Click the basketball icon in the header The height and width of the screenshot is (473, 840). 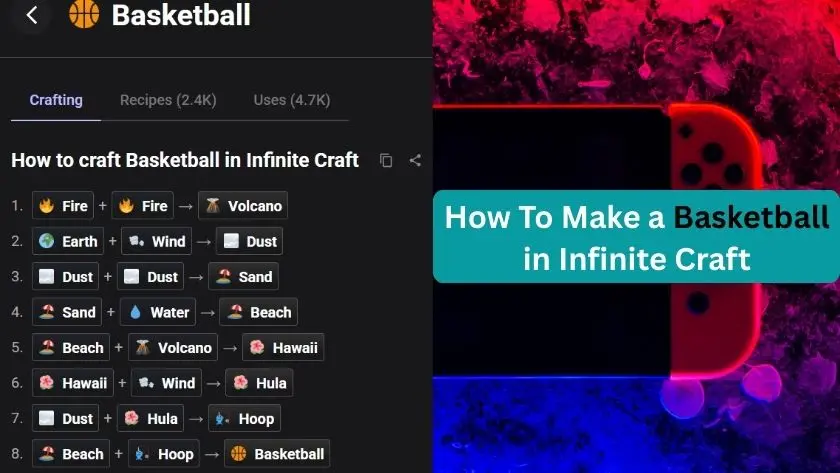84,14
